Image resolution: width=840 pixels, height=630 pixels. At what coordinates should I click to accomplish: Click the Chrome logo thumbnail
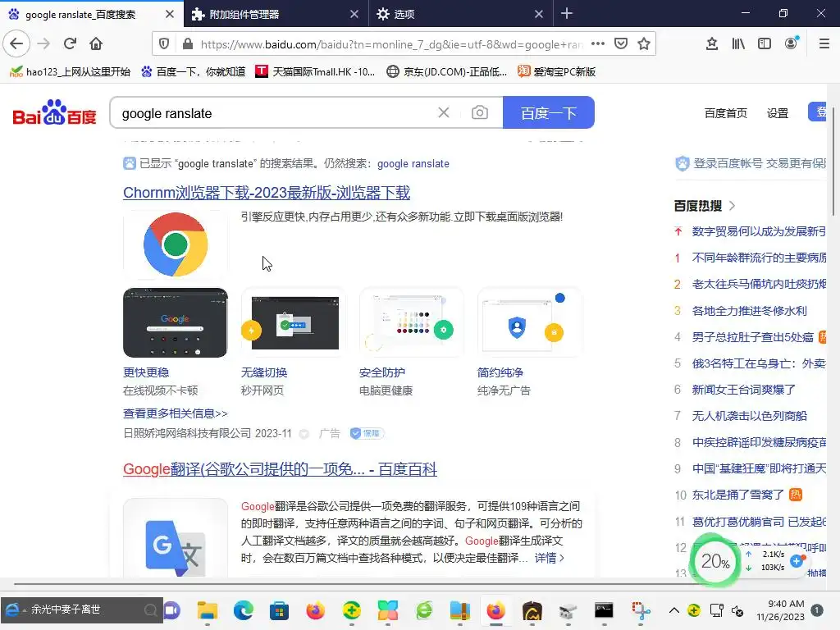click(176, 244)
